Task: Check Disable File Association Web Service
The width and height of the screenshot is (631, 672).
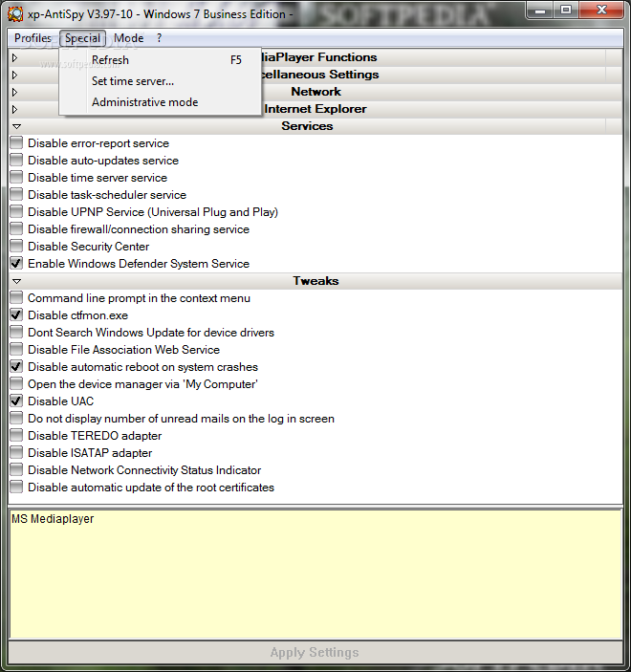Action: point(16,349)
